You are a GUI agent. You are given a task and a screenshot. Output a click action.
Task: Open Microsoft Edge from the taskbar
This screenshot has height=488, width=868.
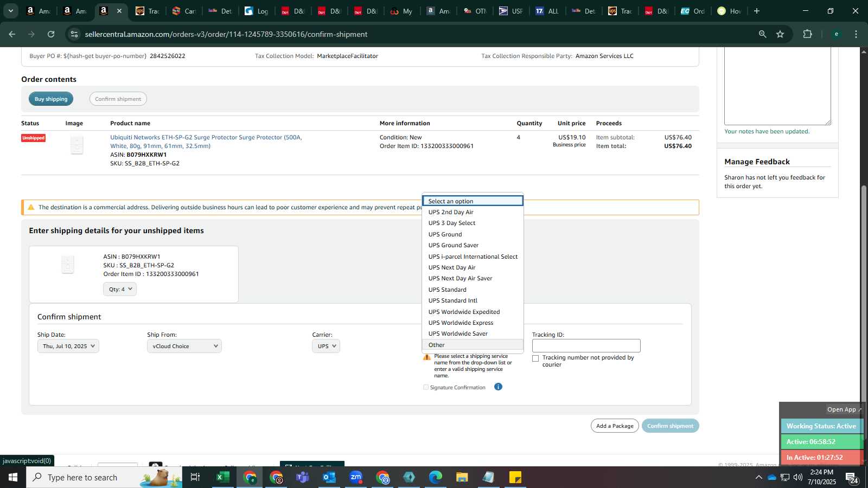coord(435,477)
